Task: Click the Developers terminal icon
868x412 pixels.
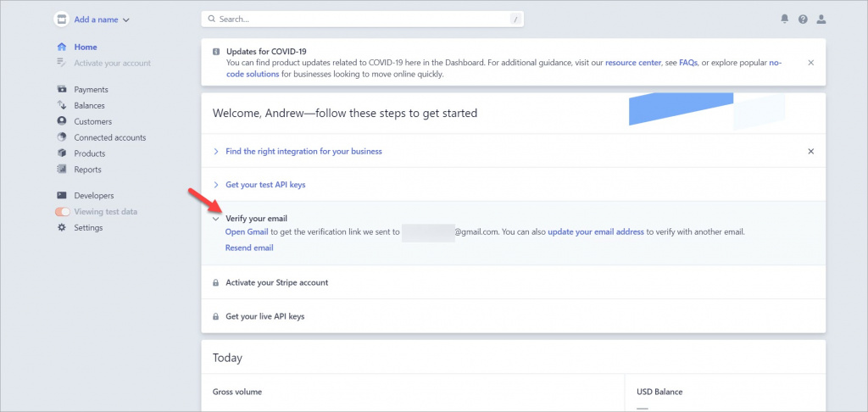Action: click(x=62, y=196)
